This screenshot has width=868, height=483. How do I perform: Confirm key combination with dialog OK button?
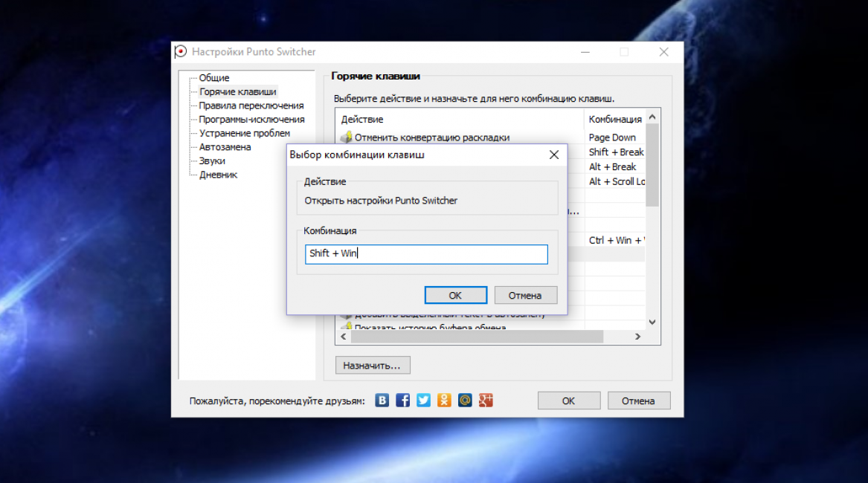(x=456, y=296)
